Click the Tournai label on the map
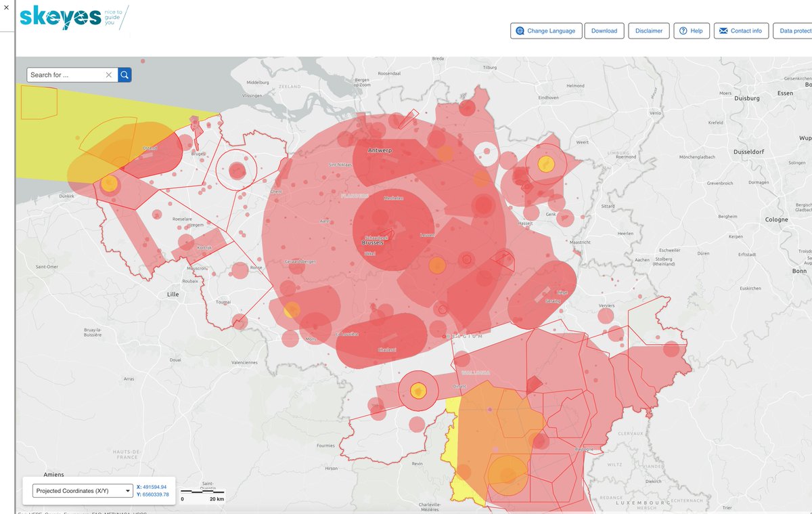 (x=223, y=302)
